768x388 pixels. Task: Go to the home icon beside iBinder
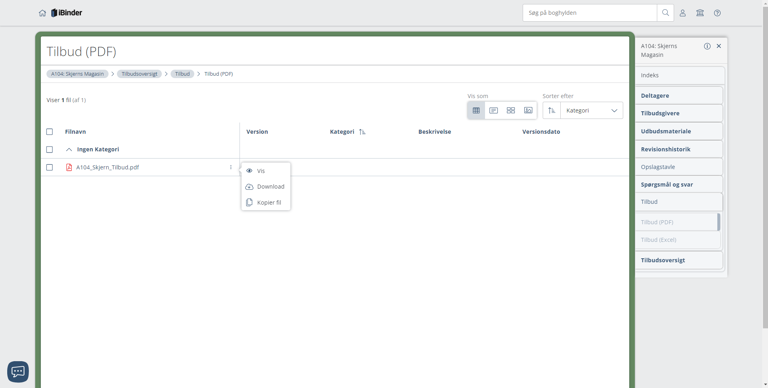click(42, 13)
